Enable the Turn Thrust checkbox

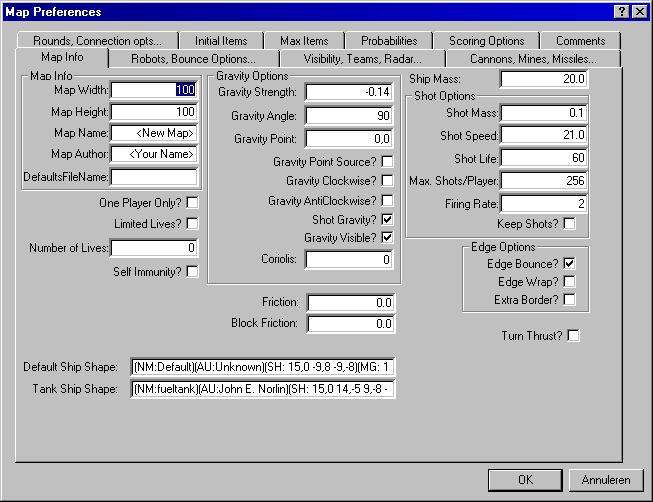573,336
